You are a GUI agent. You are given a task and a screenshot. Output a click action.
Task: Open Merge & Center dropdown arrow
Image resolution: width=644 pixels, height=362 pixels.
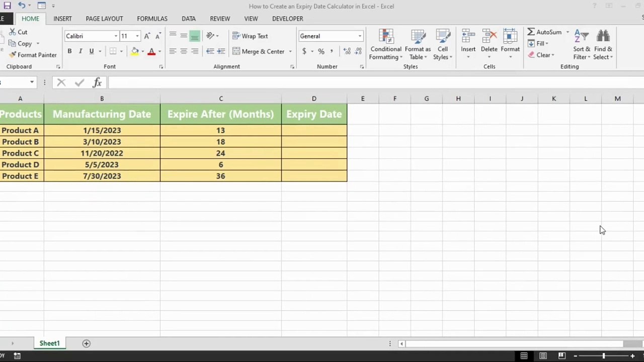290,51
